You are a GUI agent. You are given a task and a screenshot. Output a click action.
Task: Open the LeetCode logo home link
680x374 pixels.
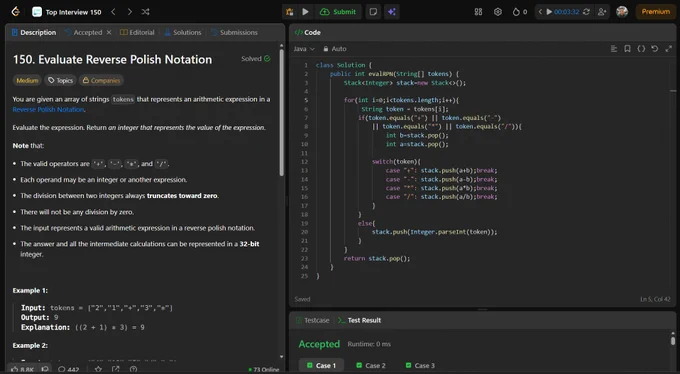coord(16,12)
